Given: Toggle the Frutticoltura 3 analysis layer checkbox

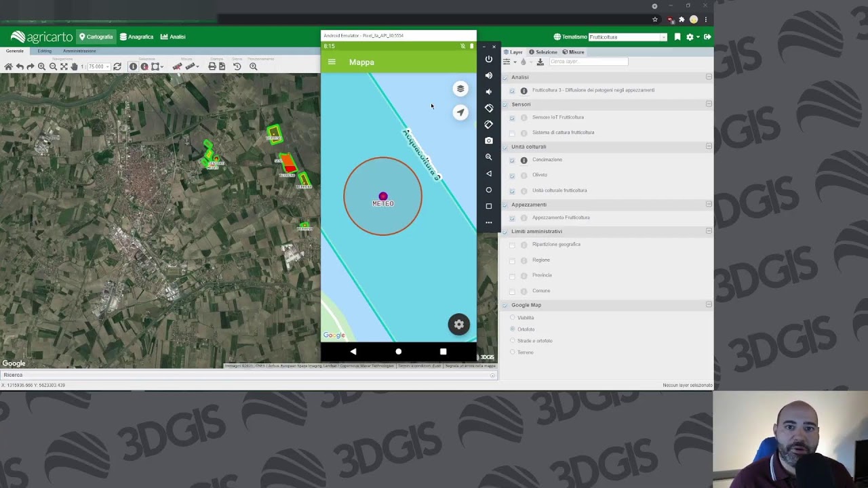Looking at the screenshot, I should point(512,91).
